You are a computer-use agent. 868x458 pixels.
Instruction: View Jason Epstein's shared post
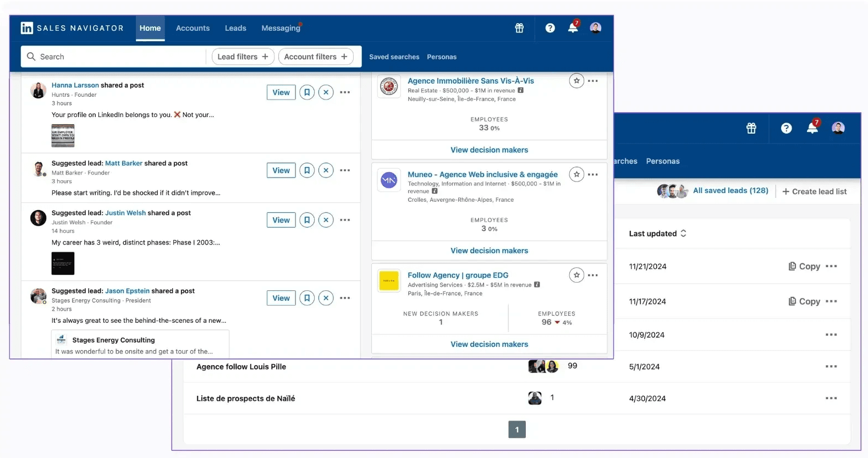(281, 298)
